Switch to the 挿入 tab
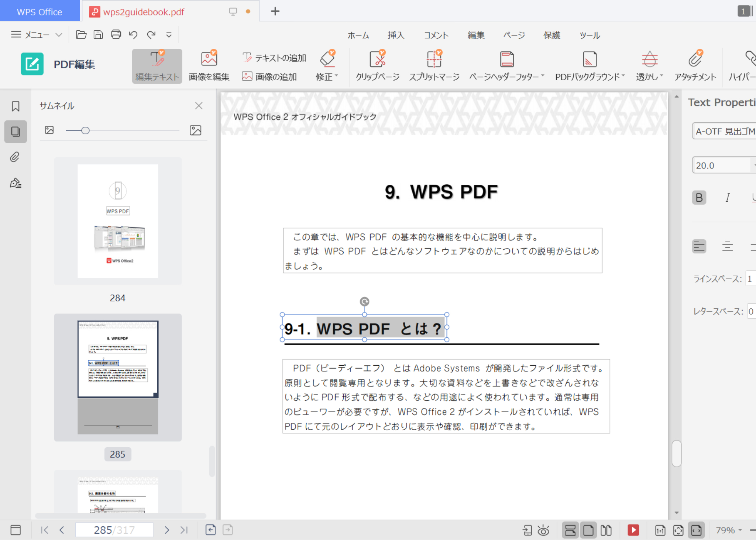The width and height of the screenshot is (756, 540). pos(396,35)
